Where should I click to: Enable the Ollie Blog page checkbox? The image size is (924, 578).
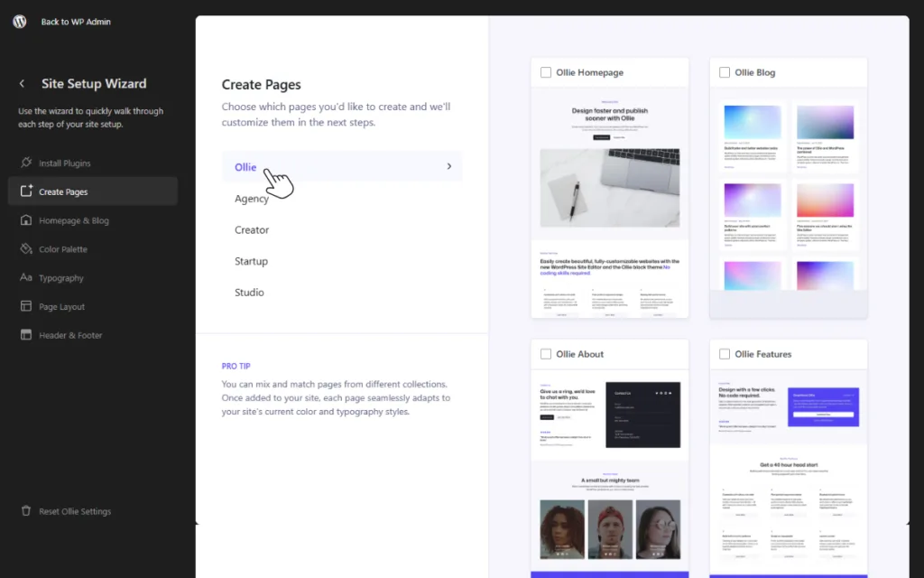(x=725, y=72)
